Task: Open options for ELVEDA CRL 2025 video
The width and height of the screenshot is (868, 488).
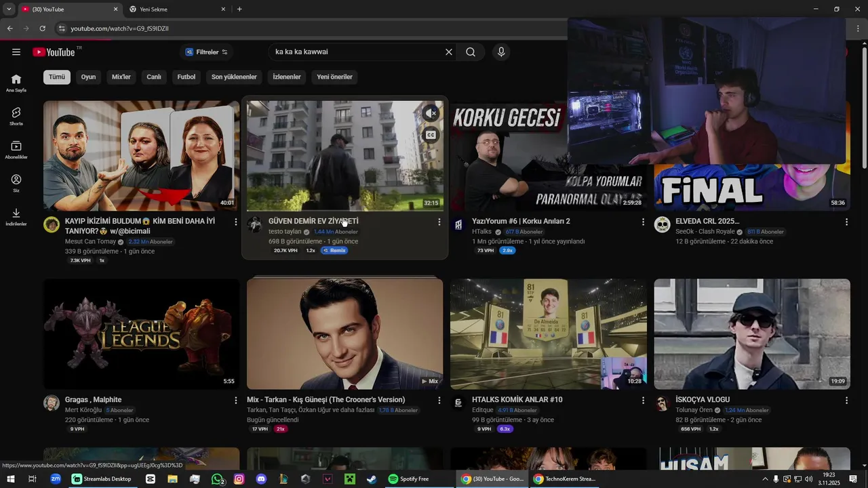Action: 846,222
